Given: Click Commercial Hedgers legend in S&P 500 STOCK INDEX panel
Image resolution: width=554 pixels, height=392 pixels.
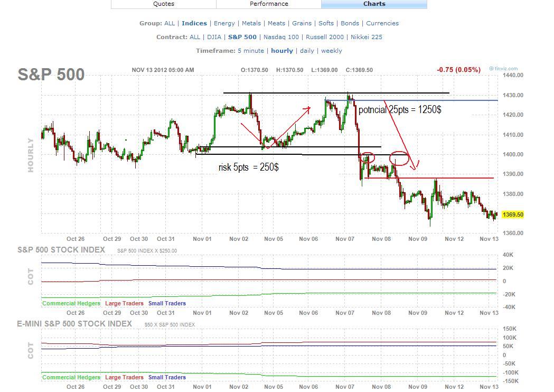Looking at the screenshot, I should (x=71, y=303).
